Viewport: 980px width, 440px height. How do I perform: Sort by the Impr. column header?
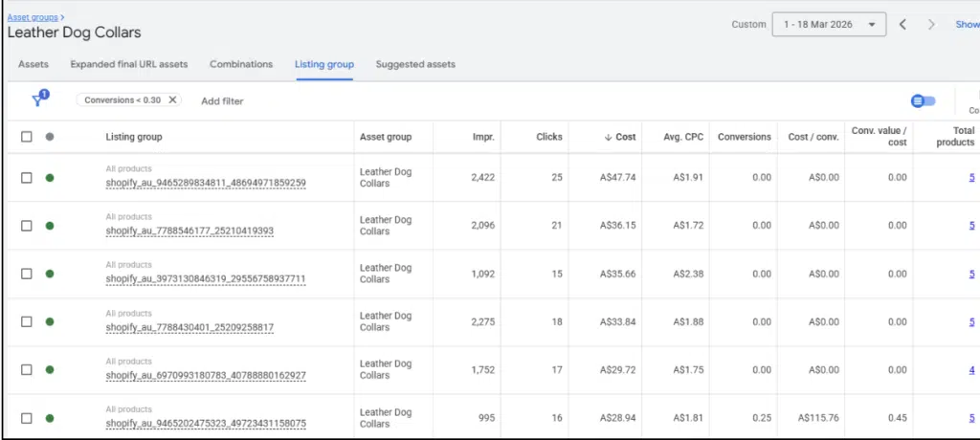(483, 137)
